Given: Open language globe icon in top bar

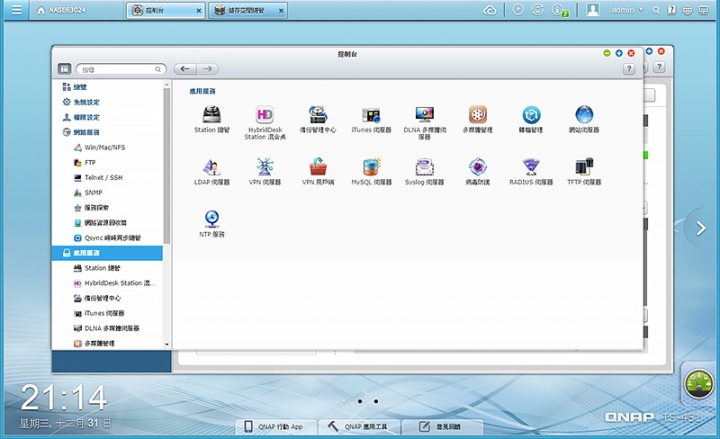Looking at the screenshot, I should (687, 10).
